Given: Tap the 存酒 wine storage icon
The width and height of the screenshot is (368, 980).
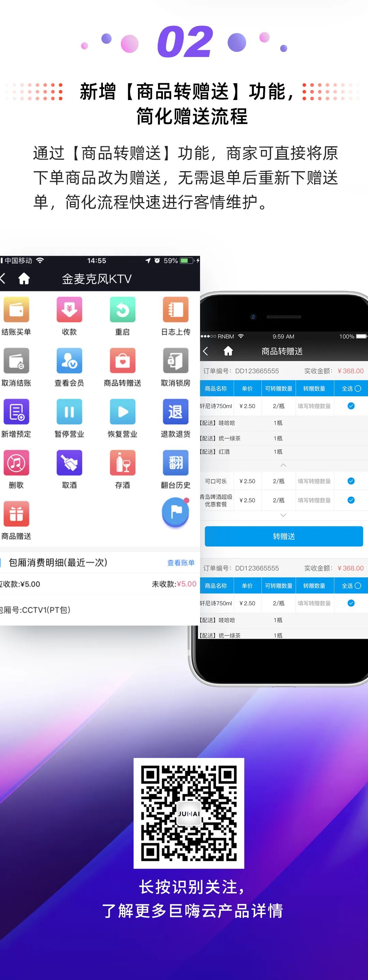Looking at the screenshot, I should [122, 463].
